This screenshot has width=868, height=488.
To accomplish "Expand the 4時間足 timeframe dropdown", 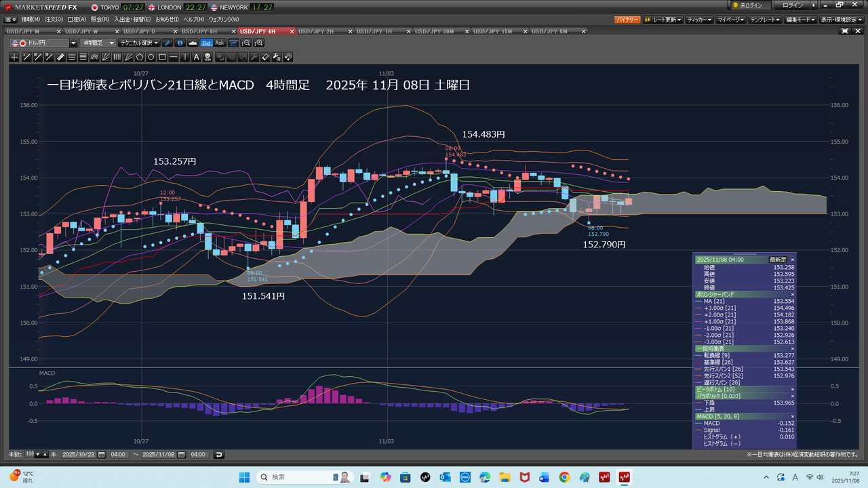I will [98, 43].
